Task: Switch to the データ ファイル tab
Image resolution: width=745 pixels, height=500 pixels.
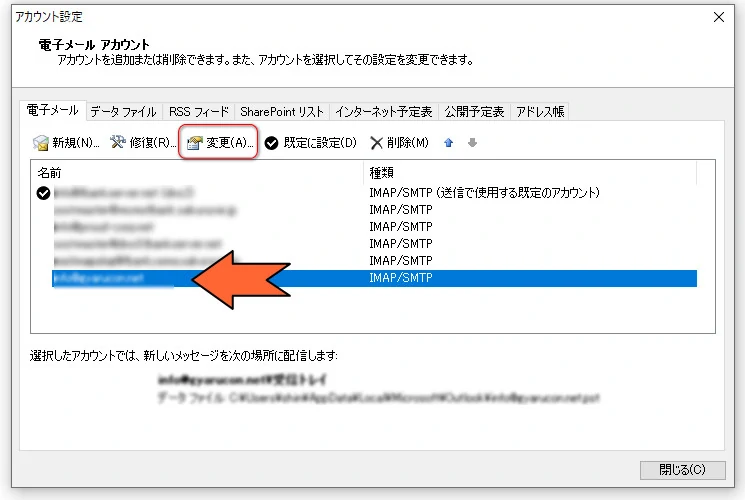Action: (124, 112)
